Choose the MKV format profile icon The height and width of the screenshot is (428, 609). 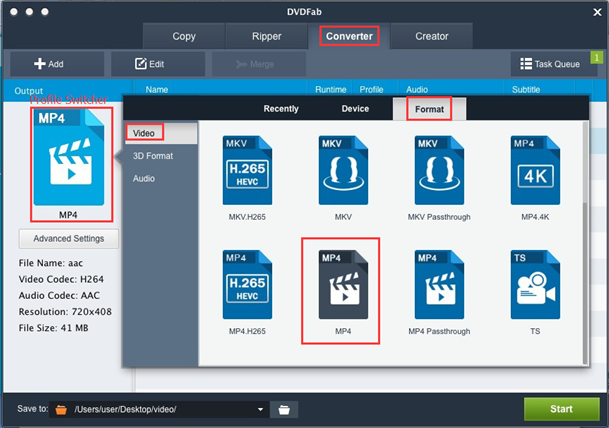(343, 169)
